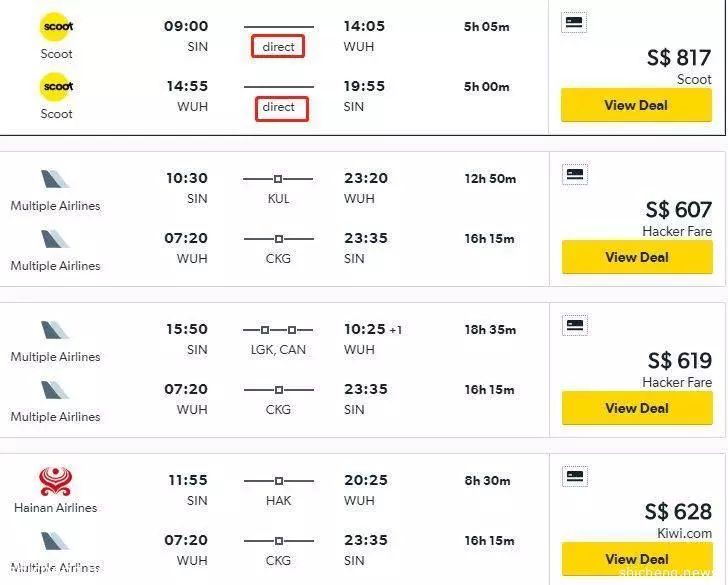Select the direct label on the 14:55 WUH flight
The width and height of the screenshot is (728, 585).
(281, 109)
